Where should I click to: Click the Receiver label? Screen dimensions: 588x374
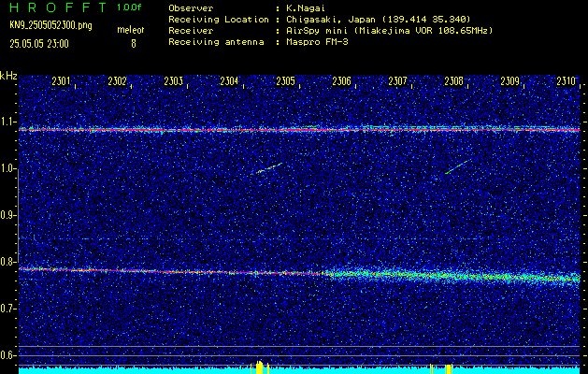click(191, 31)
